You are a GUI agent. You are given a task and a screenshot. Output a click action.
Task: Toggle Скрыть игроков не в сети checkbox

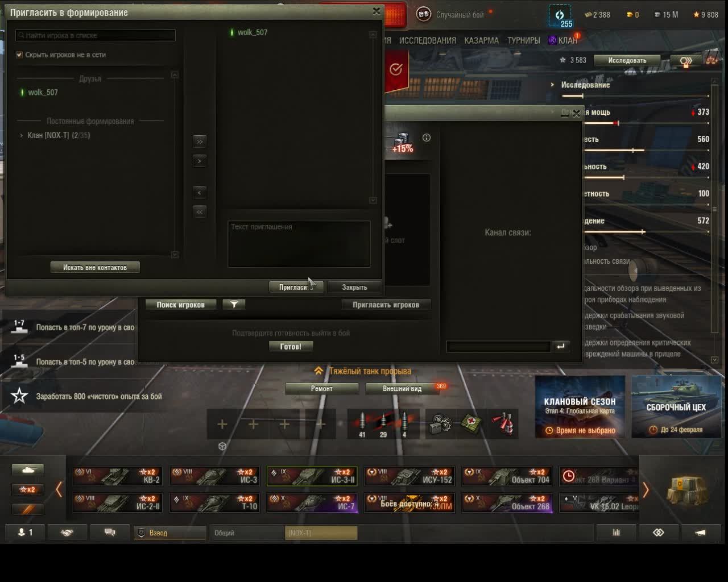(19, 55)
